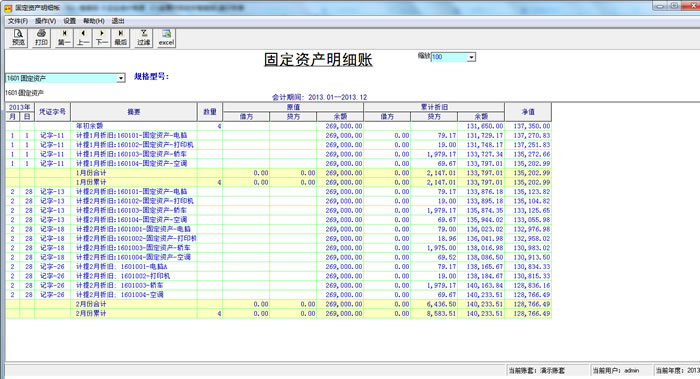The height and width of the screenshot is (379, 700).
Task: Go to next record with 下一 icon
Action: [102, 38]
